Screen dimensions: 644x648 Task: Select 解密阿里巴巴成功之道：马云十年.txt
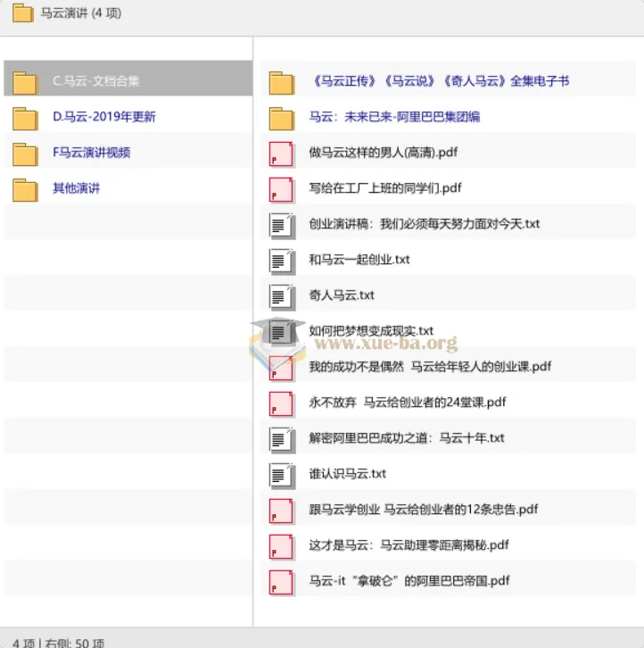407,438
